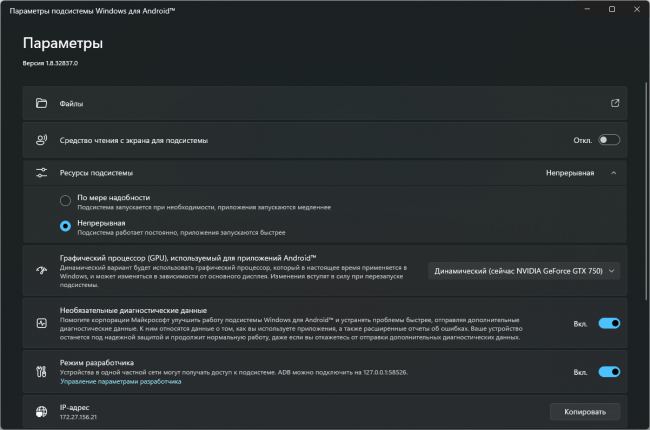Open Файлы via the external-link icon
The height and width of the screenshot is (430, 650).
click(615, 103)
